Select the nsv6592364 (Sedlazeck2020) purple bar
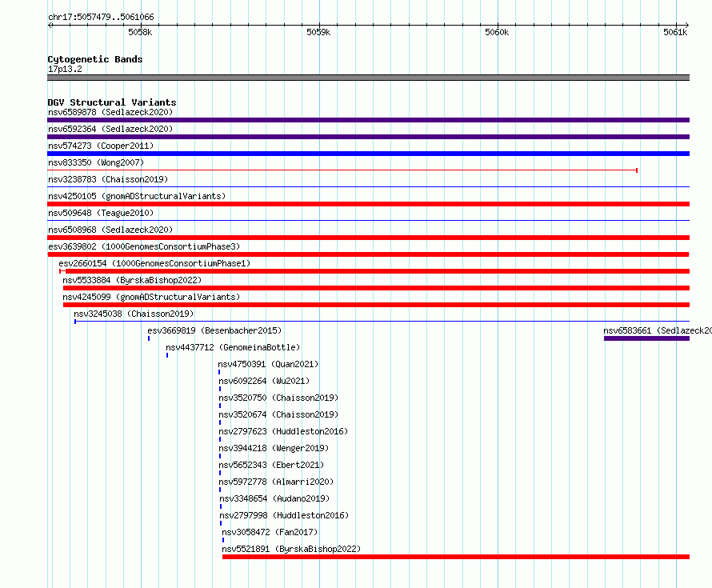The width and height of the screenshot is (712, 588). [368, 137]
